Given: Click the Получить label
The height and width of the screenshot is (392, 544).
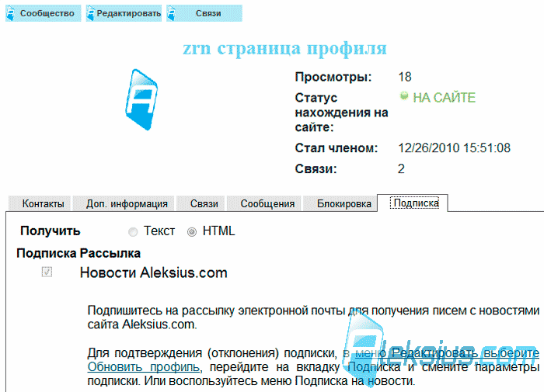Looking at the screenshot, I should (51, 231).
